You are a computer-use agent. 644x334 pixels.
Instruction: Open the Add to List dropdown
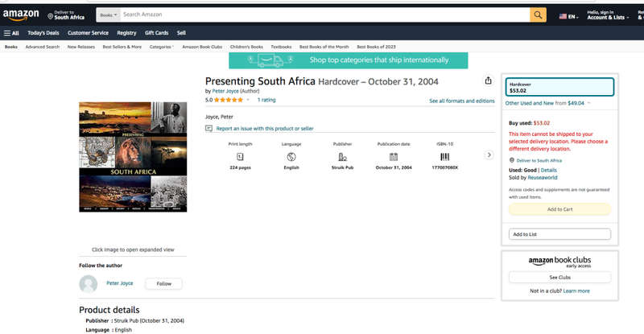[x=559, y=234]
